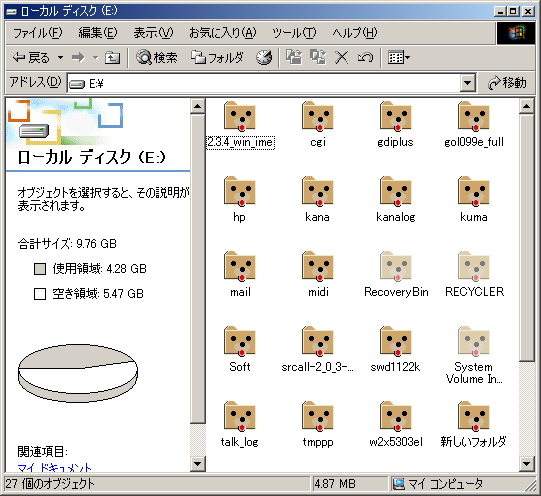
Task: Open the ヘルプ(H) menu
Action: coord(355,33)
